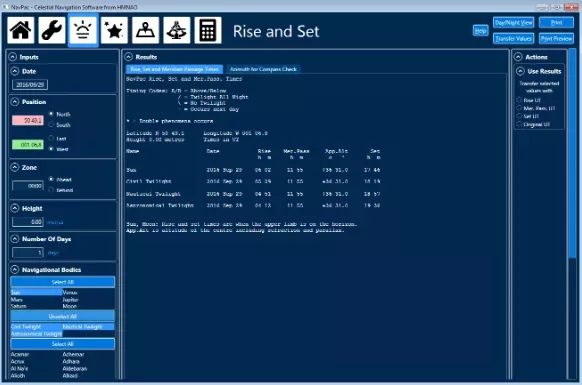Select North latitude radio button
The image size is (582, 385).
pyautogui.click(x=51, y=114)
